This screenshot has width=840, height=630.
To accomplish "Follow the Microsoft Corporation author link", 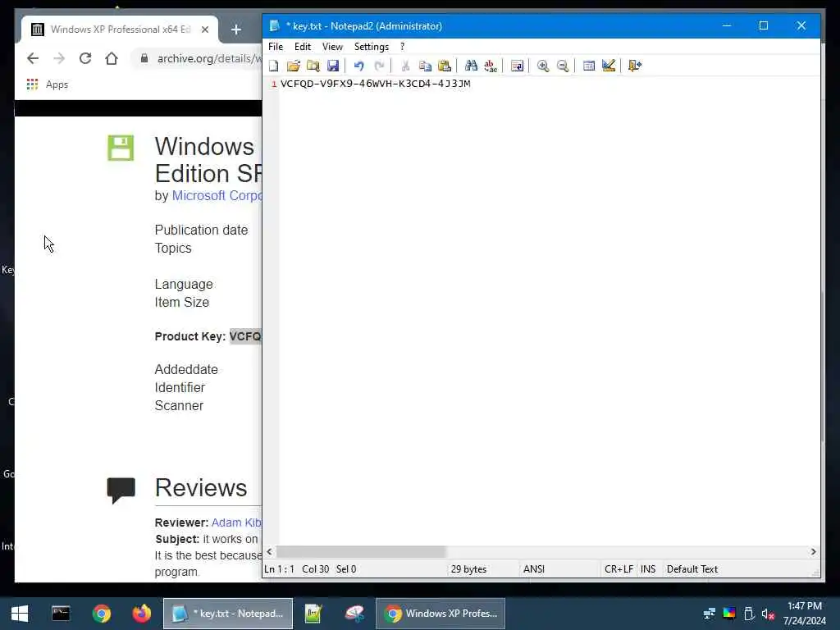I will [x=217, y=195].
